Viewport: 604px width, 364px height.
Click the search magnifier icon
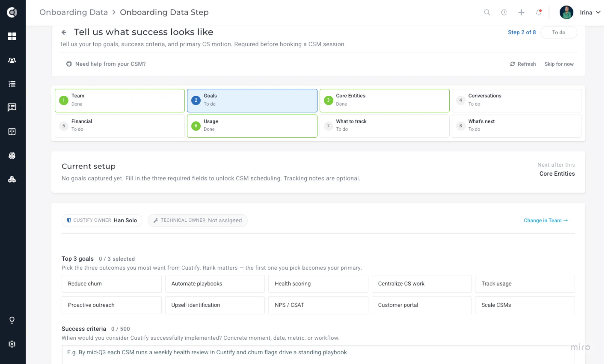click(x=487, y=12)
